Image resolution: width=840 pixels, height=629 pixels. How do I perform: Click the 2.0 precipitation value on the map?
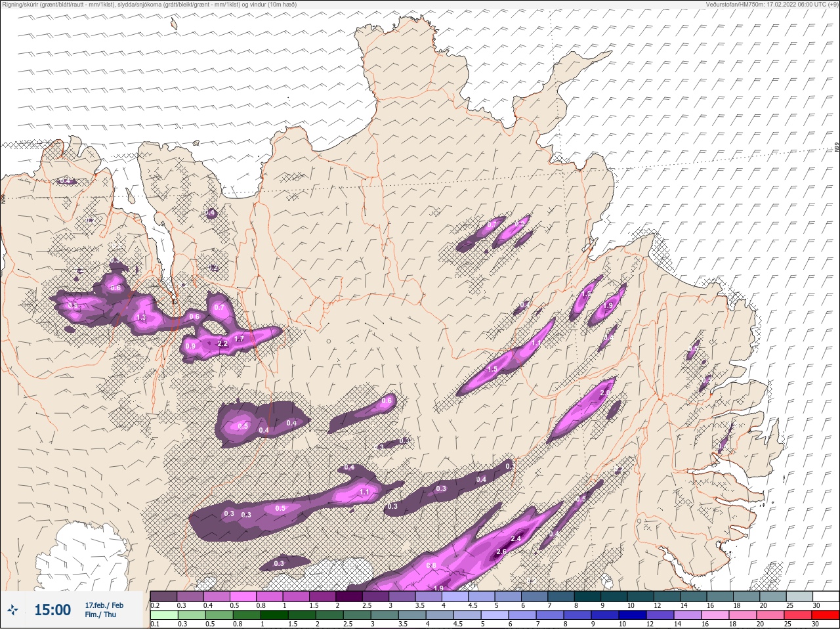pyautogui.click(x=605, y=393)
